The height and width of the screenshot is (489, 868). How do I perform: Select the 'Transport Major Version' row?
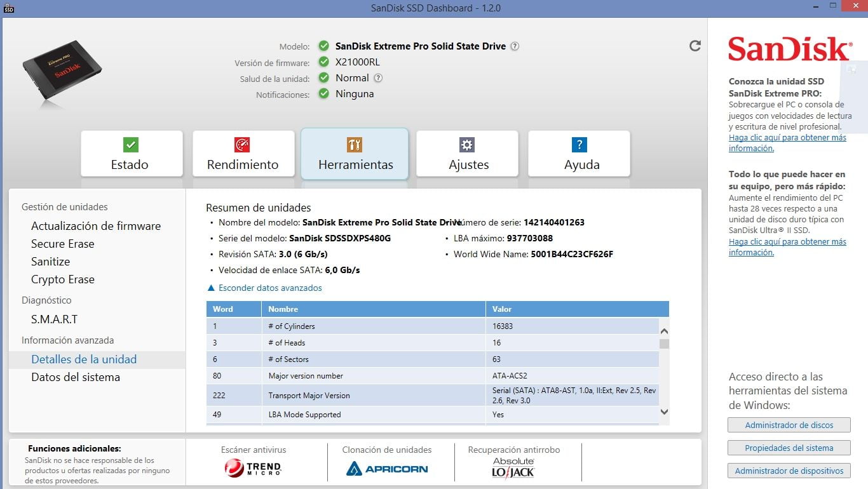tap(432, 395)
